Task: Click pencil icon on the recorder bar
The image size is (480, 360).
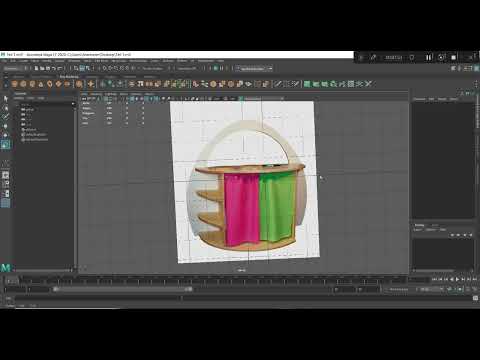Action: (x=373, y=57)
